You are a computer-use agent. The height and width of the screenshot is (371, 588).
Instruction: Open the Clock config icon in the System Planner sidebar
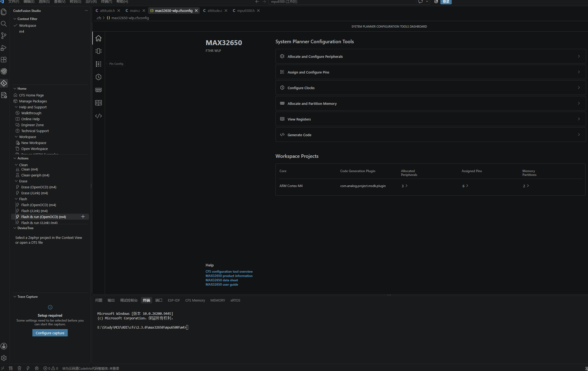98,77
